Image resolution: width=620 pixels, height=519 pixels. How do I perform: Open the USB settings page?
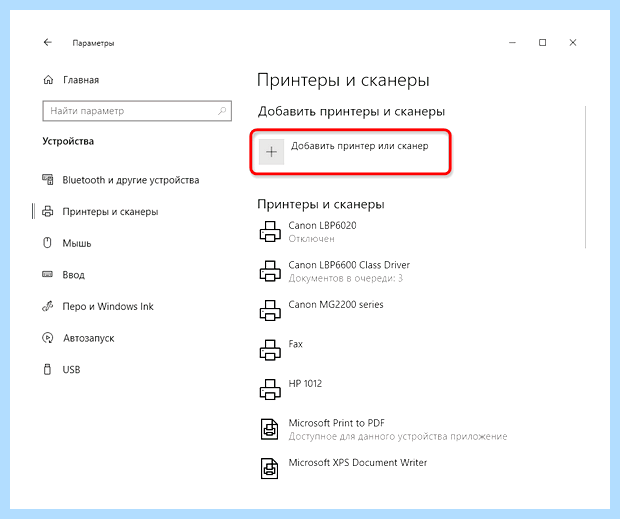tap(71, 370)
